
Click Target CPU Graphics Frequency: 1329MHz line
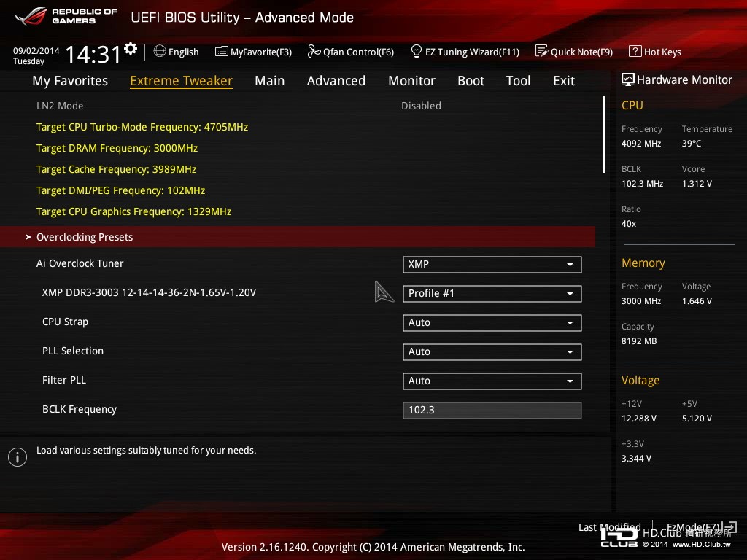tap(134, 211)
